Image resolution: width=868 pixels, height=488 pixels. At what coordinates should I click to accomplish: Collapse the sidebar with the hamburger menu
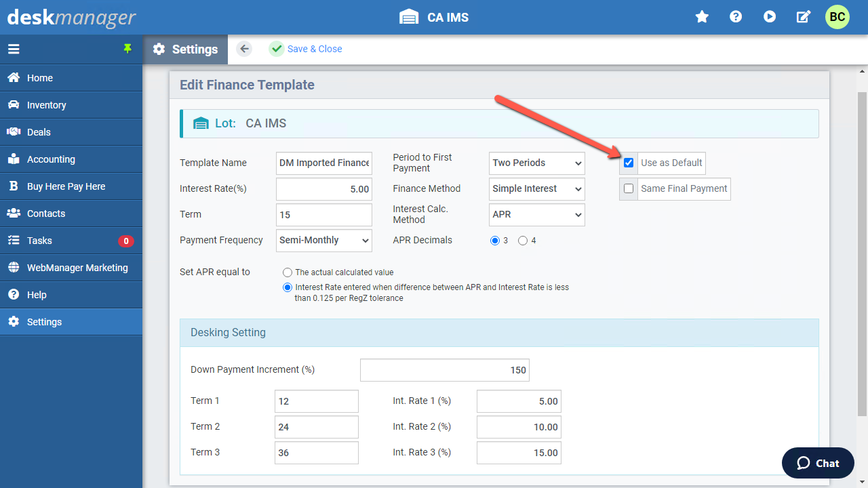14,49
